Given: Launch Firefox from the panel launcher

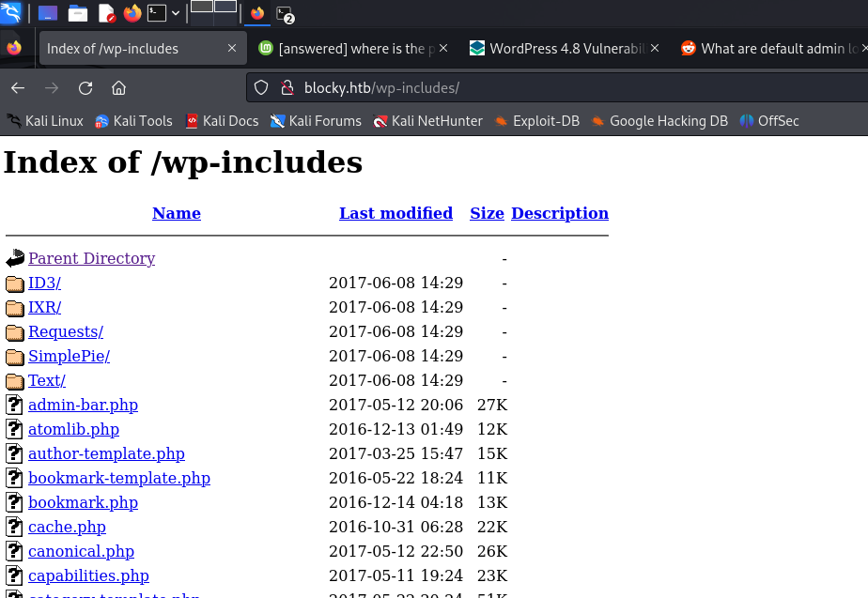Looking at the screenshot, I should click(x=132, y=13).
